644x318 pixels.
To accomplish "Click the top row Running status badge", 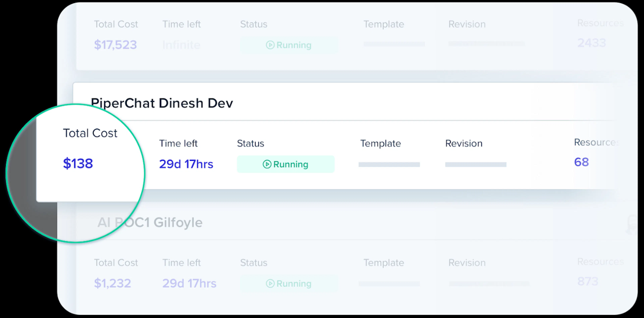I will (x=289, y=45).
